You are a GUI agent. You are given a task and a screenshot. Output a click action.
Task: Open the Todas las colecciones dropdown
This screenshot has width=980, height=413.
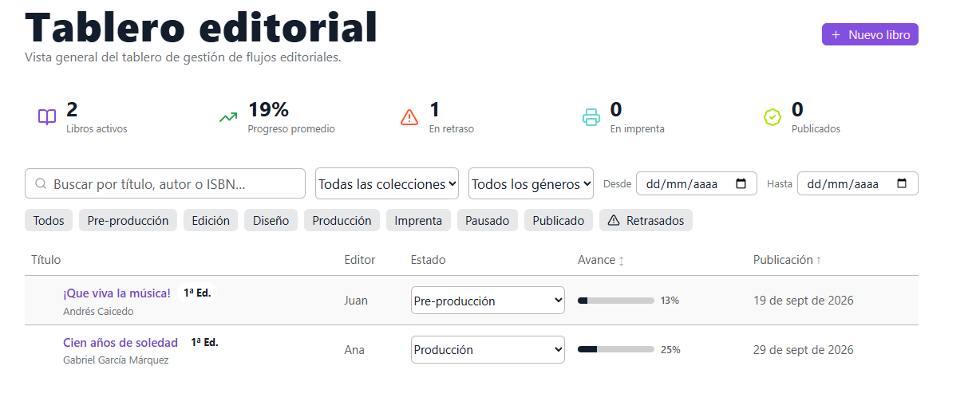[x=387, y=183]
